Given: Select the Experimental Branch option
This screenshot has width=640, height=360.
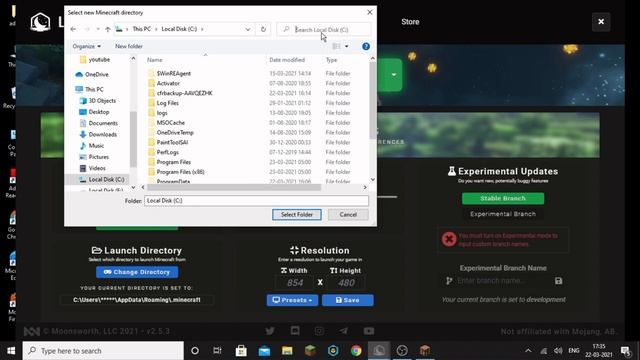Looking at the screenshot, I should click(x=503, y=214).
